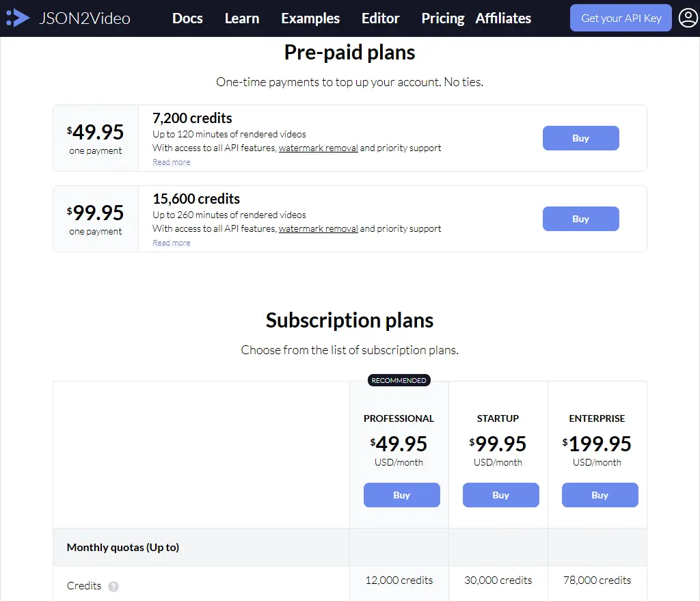Click the JSON2Video logo icon
Screen dimensions: 700x601
tap(17, 18)
